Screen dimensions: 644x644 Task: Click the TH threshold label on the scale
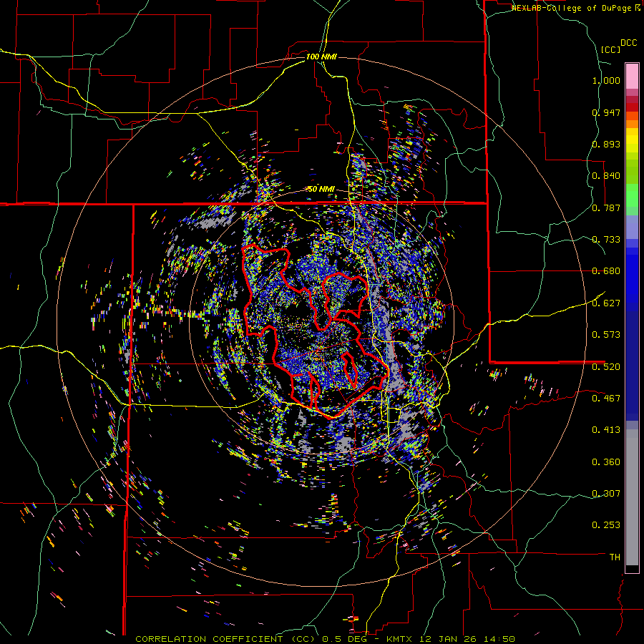click(x=615, y=557)
